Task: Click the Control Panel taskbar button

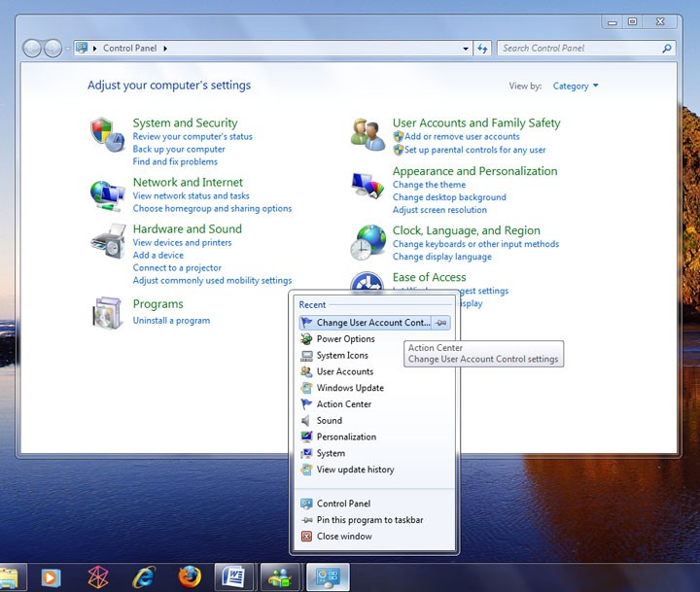Action: click(329, 577)
